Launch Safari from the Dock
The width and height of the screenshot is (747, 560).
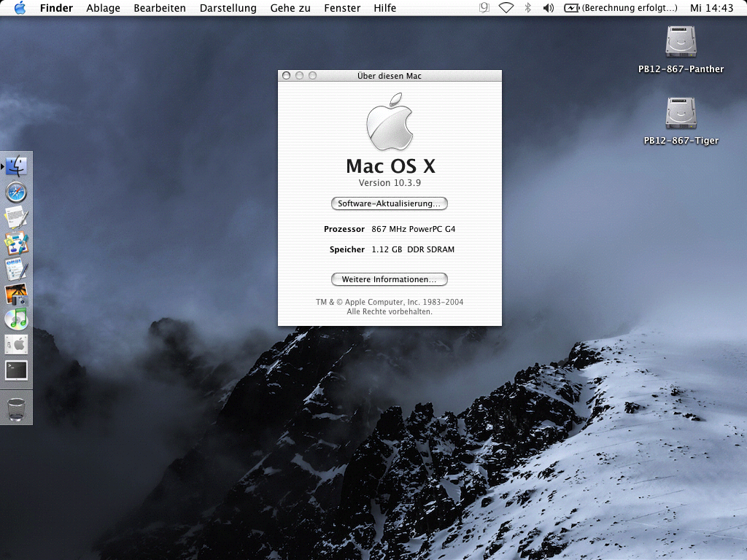pos(16,192)
